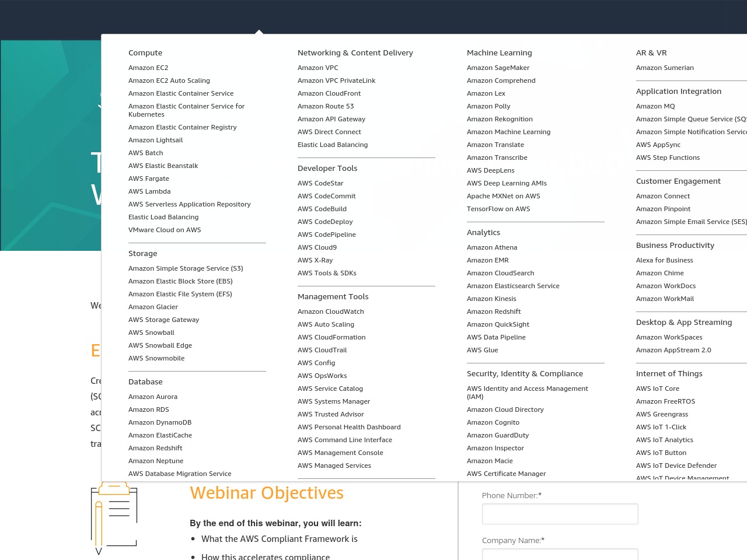Open AWS Deep Learning AMIs
The image size is (747, 560).
click(507, 183)
